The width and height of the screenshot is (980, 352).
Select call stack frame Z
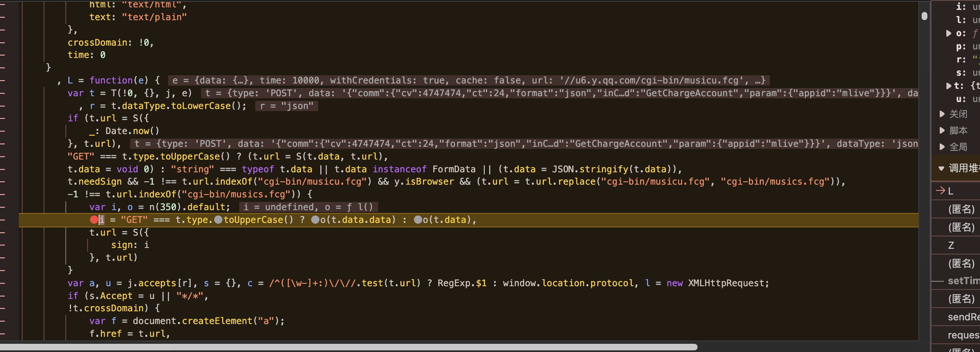pyautogui.click(x=956, y=245)
